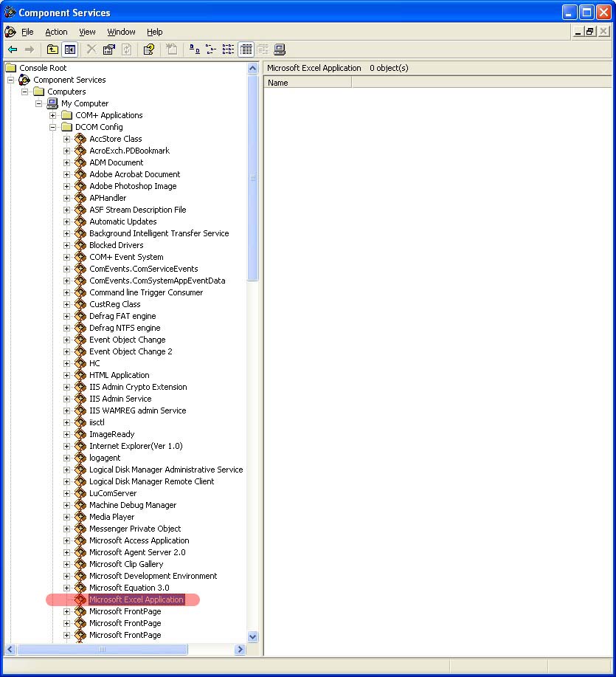Click the AccStore Class component icon
The image size is (616, 677).
pos(80,139)
